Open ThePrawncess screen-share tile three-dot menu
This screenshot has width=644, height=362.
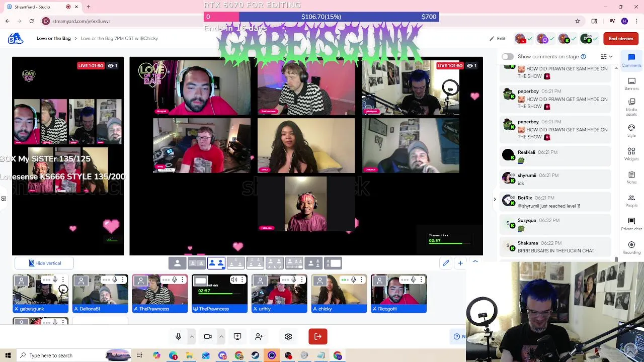242,280
